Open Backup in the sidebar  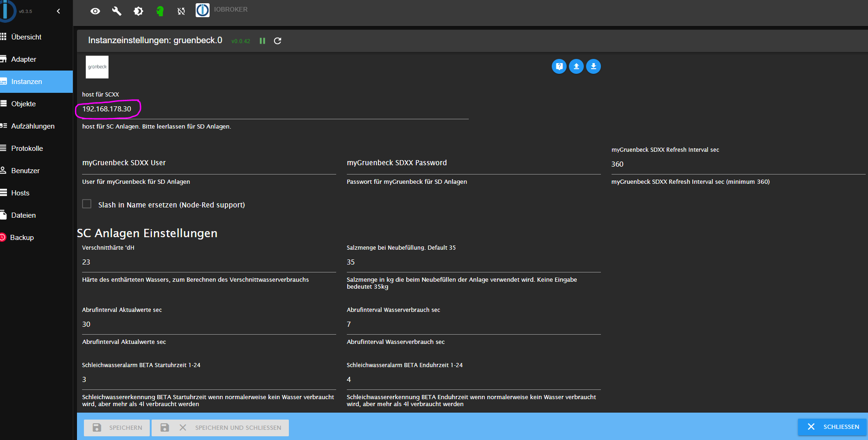(x=36, y=238)
